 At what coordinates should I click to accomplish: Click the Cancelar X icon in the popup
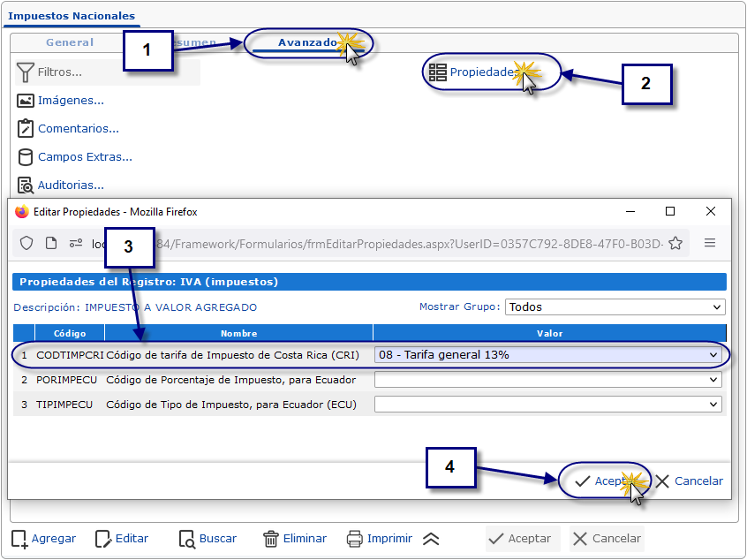click(x=662, y=481)
